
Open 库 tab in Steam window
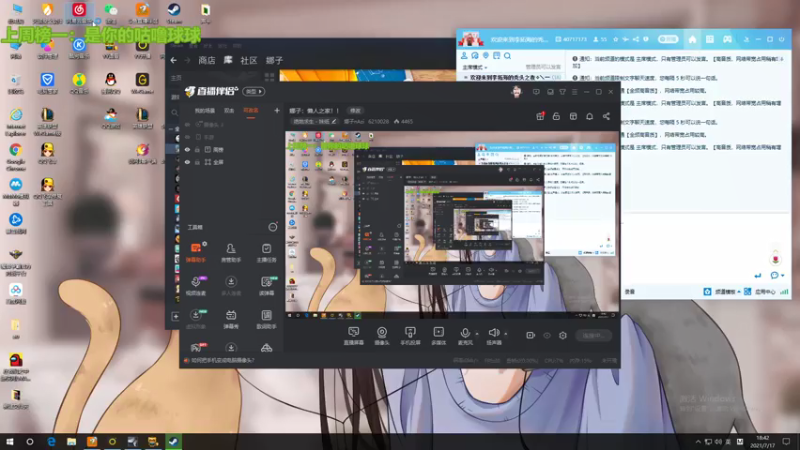click(x=228, y=60)
